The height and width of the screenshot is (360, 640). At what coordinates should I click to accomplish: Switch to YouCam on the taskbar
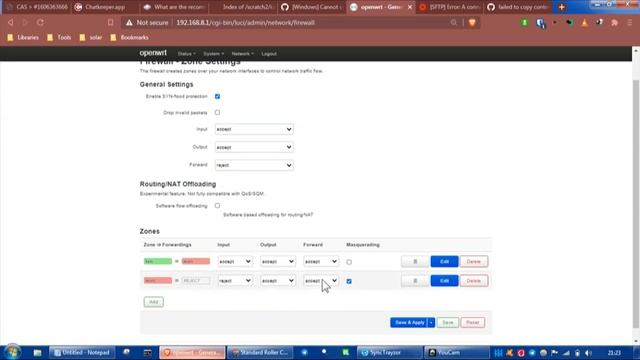(x=456, y=353)
